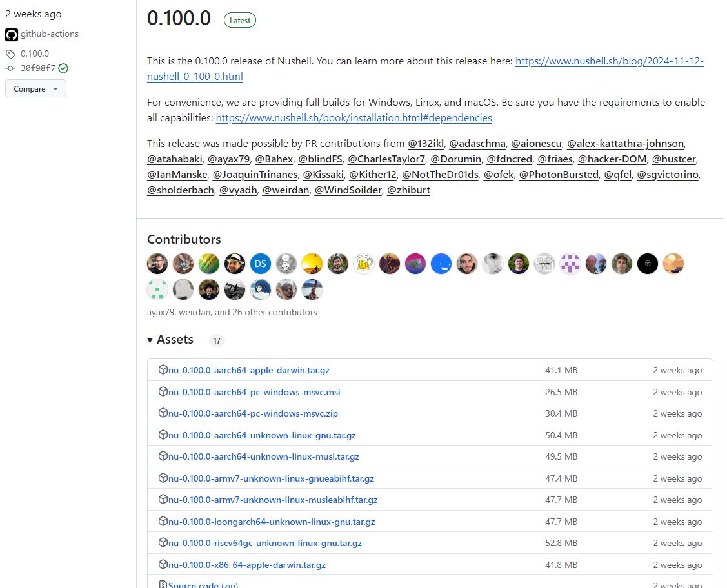Viewport: 727px width, 588px height.
Task: Download nu-0.100.0-aarch64-pc-windows-msvc.zip
Action: point(253,413)
